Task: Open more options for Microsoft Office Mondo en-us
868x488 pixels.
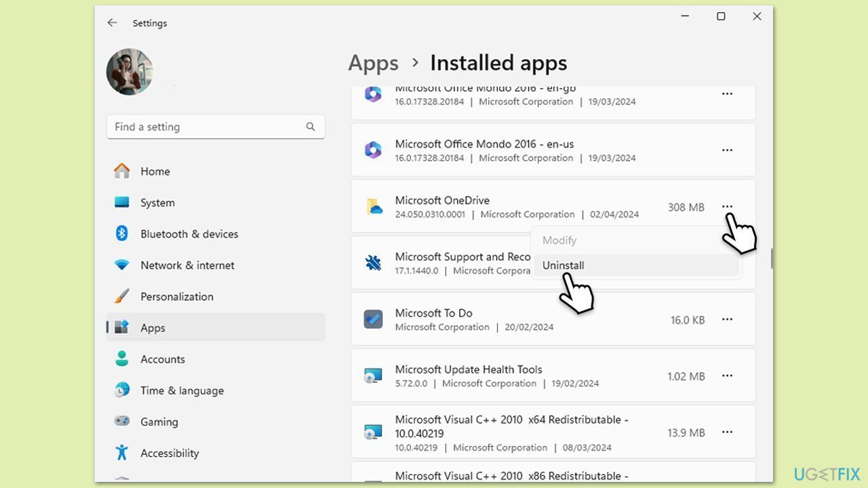Action: 727,150
